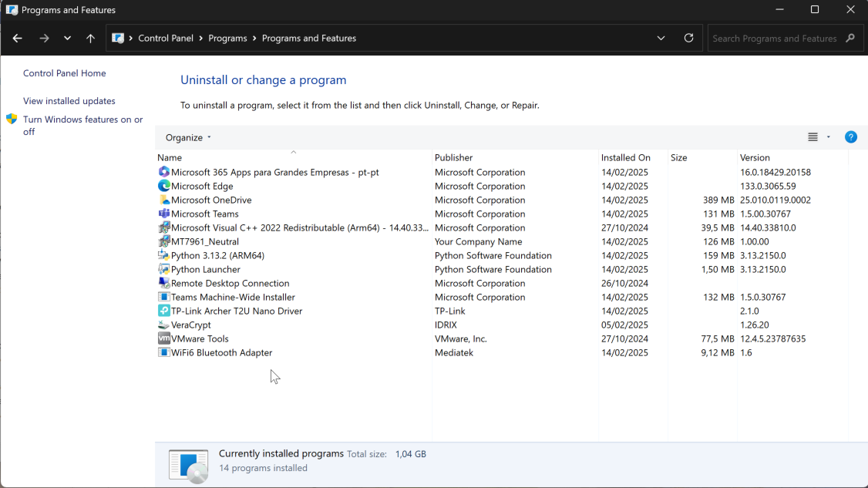Click the total size value 1,04 GB
This screenshot has height=488, width=868.
411,453
